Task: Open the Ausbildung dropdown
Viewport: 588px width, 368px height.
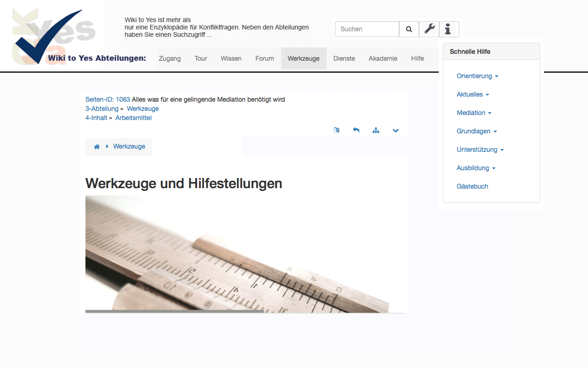Action: (x=476, y=168)
